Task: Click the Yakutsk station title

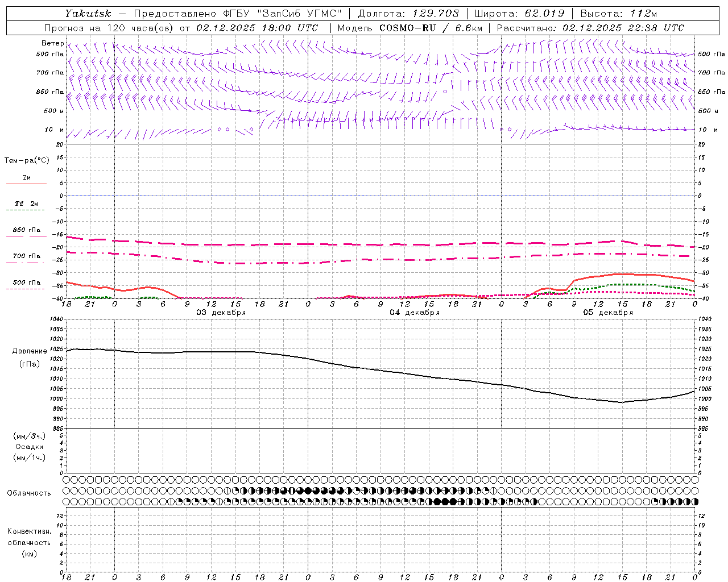Action: click(88, 13)
